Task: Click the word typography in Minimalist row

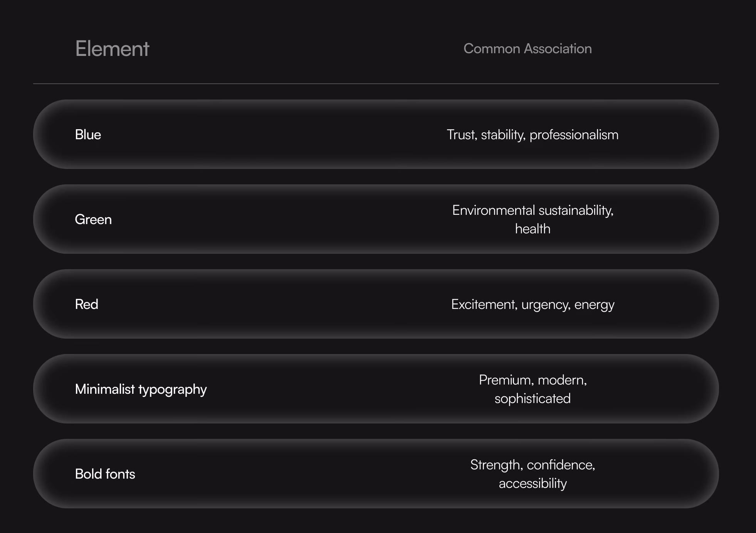Action: [173, 390]
